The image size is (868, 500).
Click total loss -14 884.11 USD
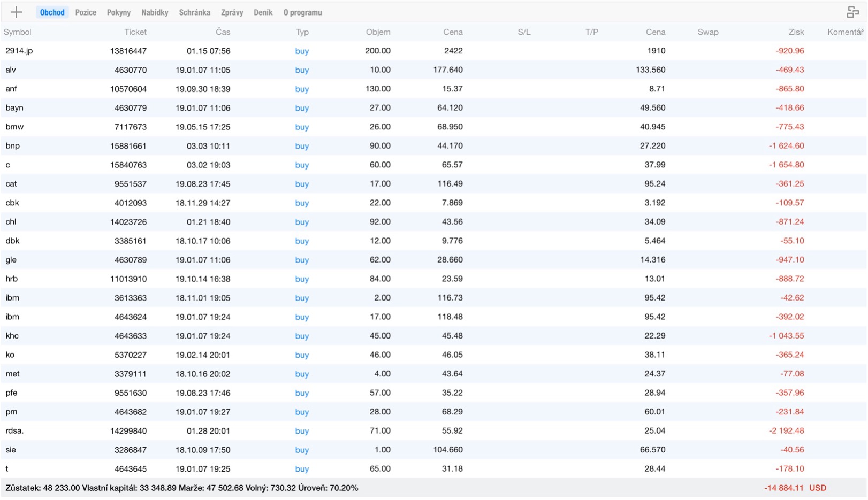[795, 488]
